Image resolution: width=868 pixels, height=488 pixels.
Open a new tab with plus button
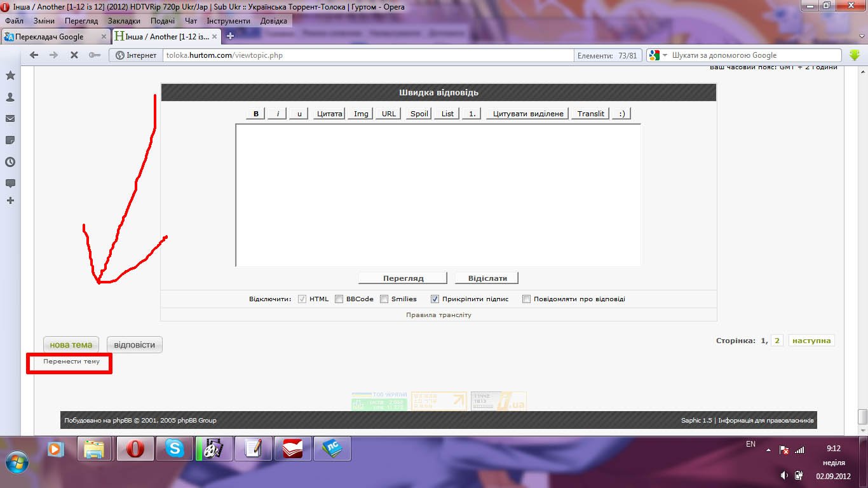(230, 36)
